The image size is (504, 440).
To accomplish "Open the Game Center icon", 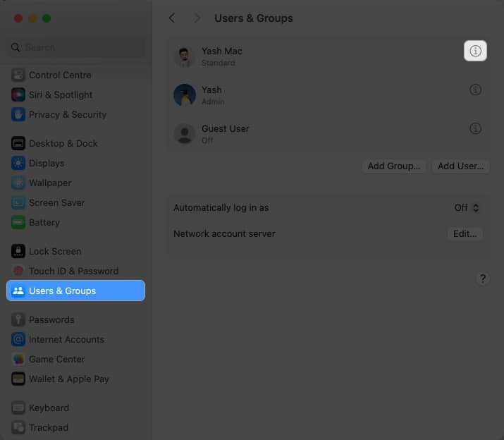I will click(x=18, y=359).
